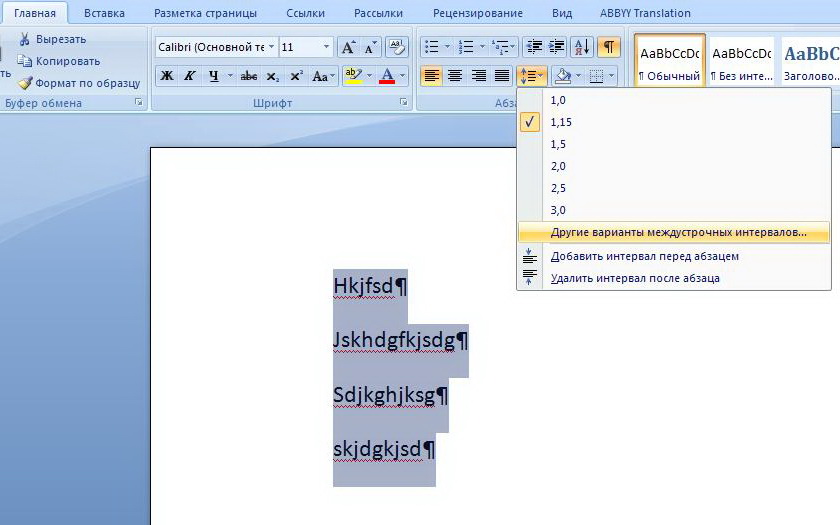Screen dimensions: 840x525
Task: Select the checked 1,15 line spacing
Action: [x=561, y=122]
